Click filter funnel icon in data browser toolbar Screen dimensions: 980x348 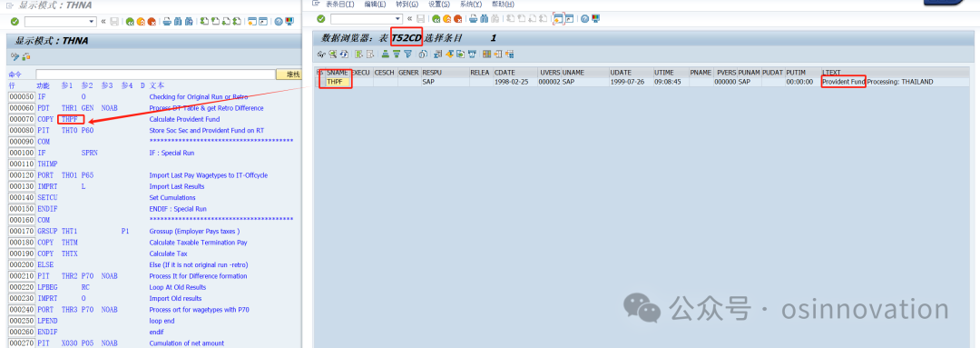click(x=408, y=55)
